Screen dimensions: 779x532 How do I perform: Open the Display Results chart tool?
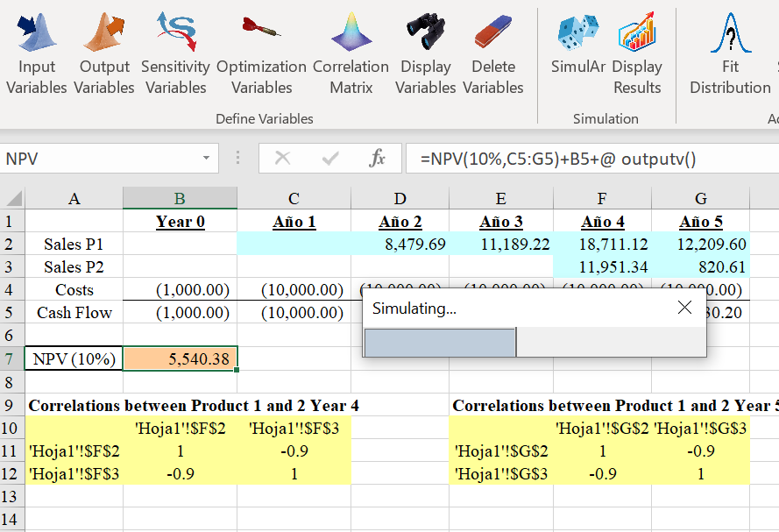pyautogui.click(x=637, y=53)
